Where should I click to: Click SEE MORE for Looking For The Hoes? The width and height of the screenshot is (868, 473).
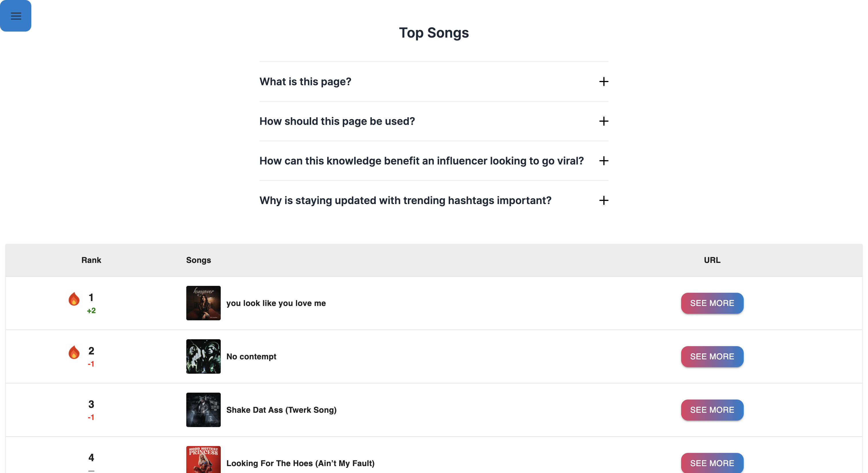click(712, 463)
